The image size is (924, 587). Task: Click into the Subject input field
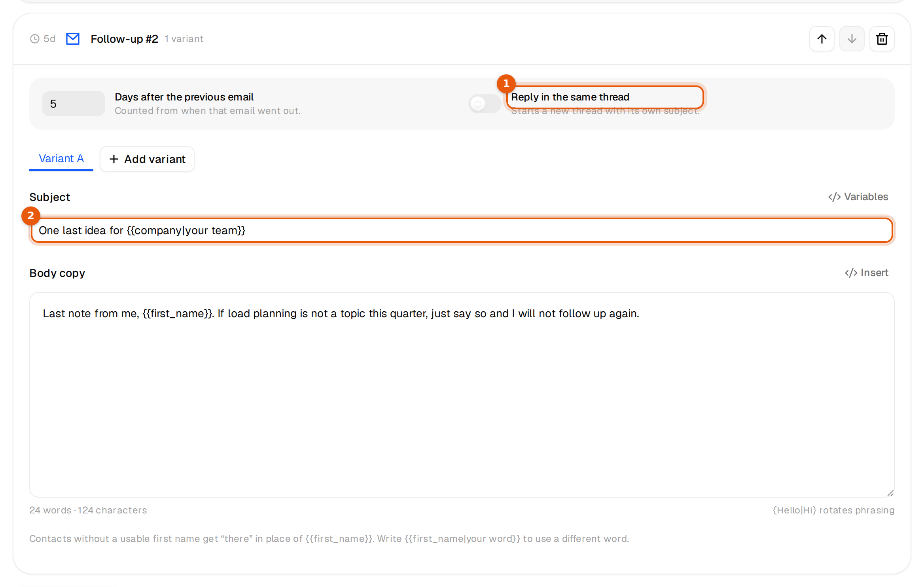click(x=462, y=230)
